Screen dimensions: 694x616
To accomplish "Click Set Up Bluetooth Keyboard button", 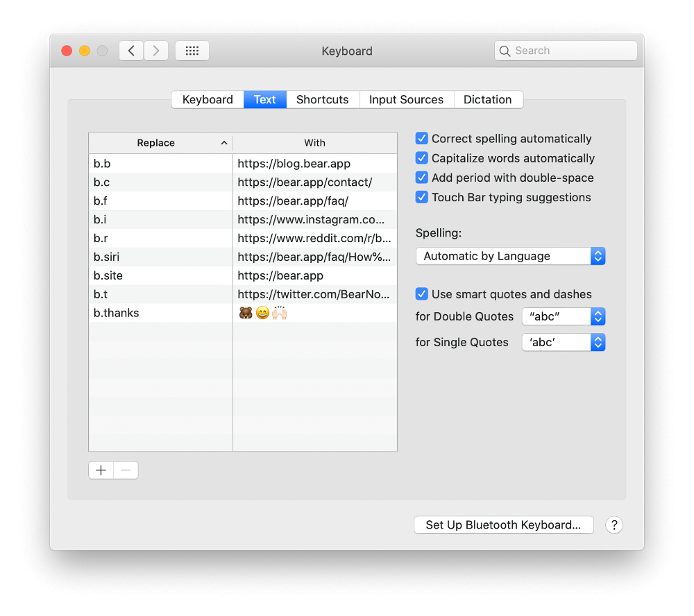I will click(503, 525).
